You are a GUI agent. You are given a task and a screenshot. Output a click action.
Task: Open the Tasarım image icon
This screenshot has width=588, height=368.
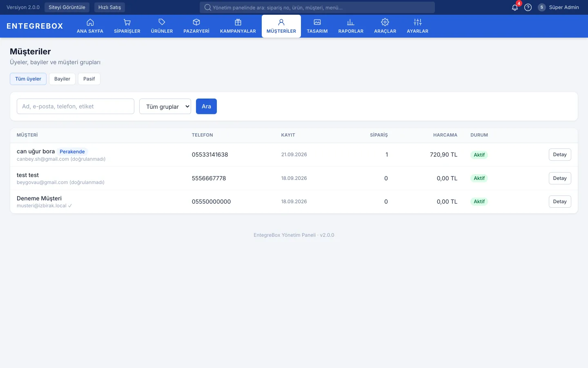(x=317, y=22)
